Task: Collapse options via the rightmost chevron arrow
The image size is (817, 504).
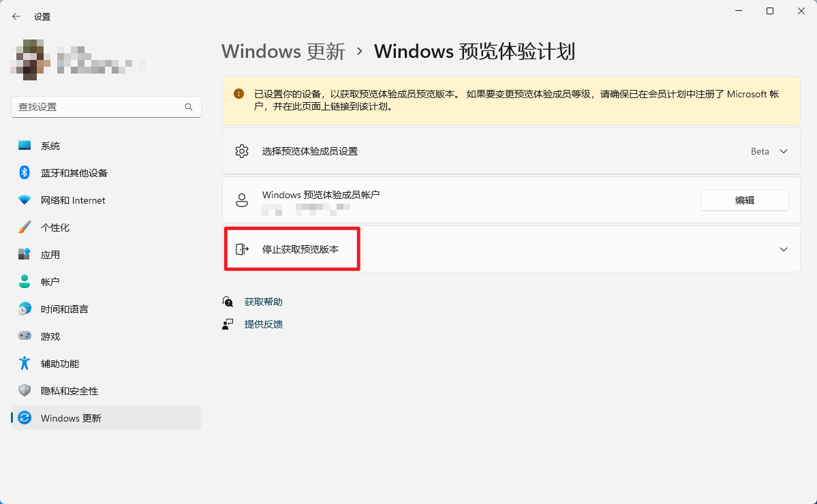Action: [x=782, y=249]
